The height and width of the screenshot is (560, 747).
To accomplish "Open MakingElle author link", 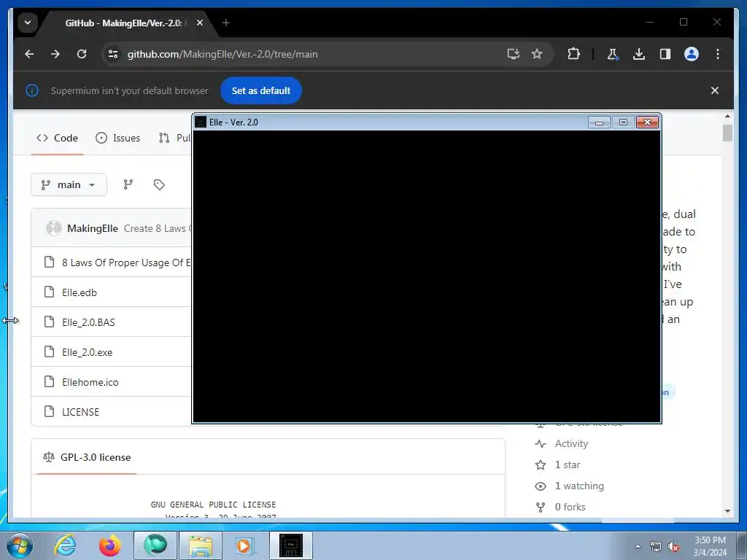I will (x=93, y=228).
